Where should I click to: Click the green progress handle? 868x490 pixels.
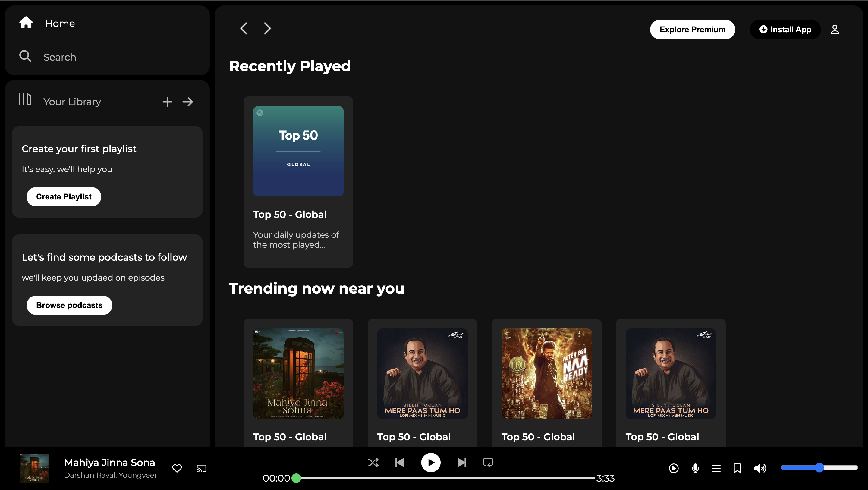(x=296, y=478)
